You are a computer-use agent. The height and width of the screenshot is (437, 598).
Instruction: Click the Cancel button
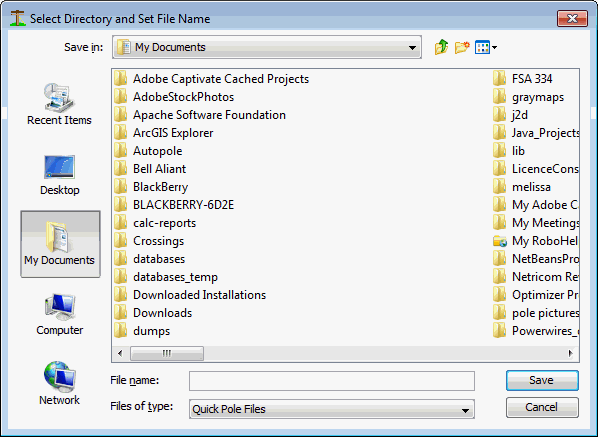tap(542, 407)
